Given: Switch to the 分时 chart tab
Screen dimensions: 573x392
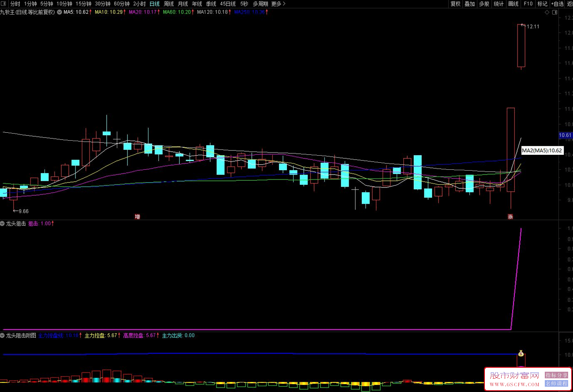Looking at the screenshot, I should (x=15, y=4).
